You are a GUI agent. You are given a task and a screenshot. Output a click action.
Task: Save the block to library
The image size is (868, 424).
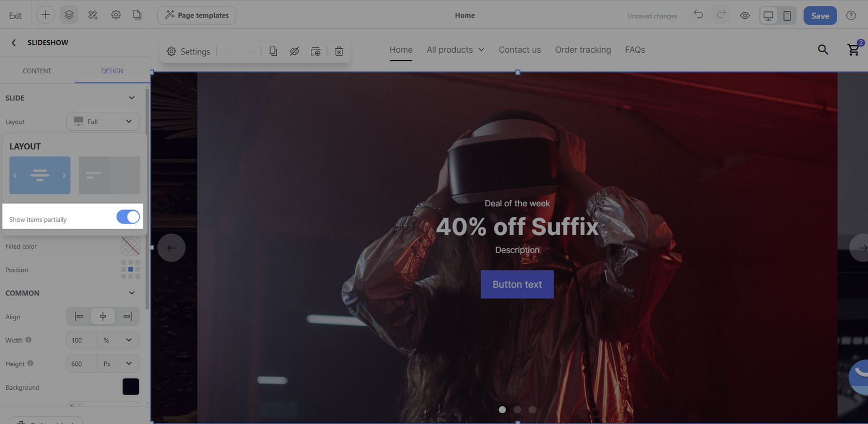pyautogui.click(x=315, y=51)
